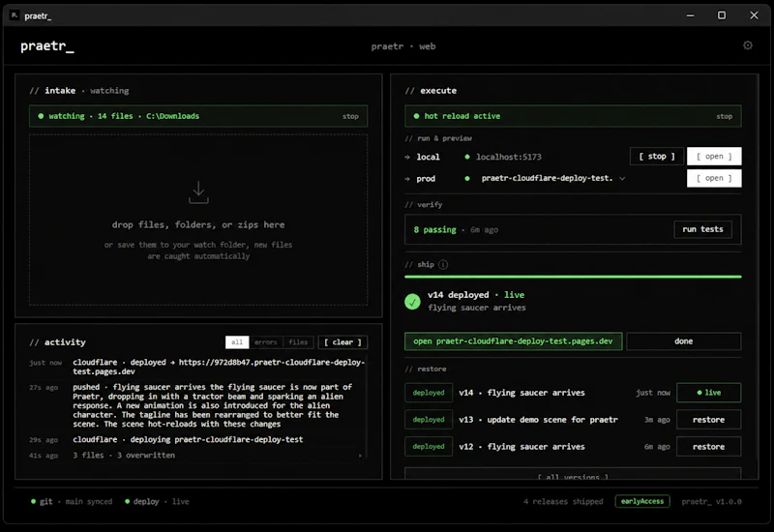774x532 pixels.
Task: Click the v14 deployed · live heading
Action: point(476,295)
